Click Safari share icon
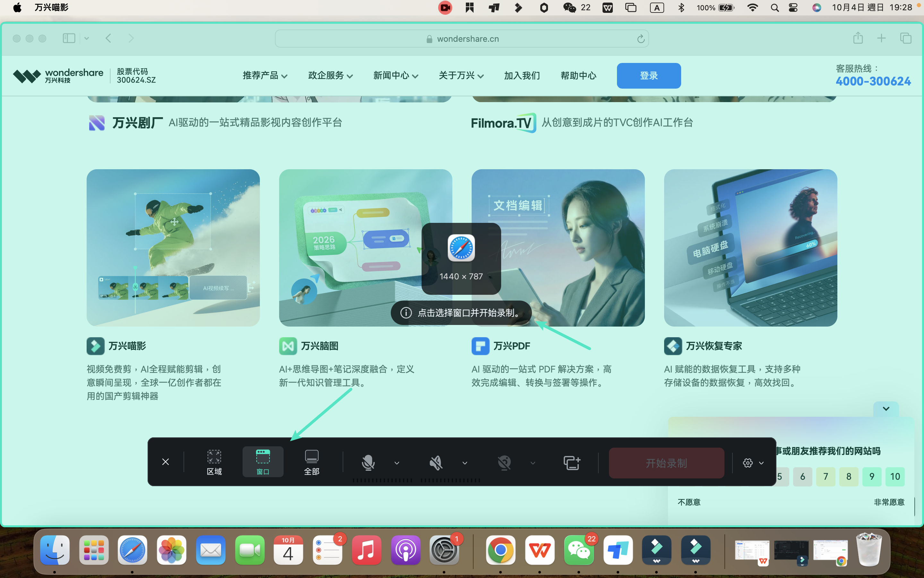Image resolution: width=924 pixels, height=578 pixels. (858, 38)
